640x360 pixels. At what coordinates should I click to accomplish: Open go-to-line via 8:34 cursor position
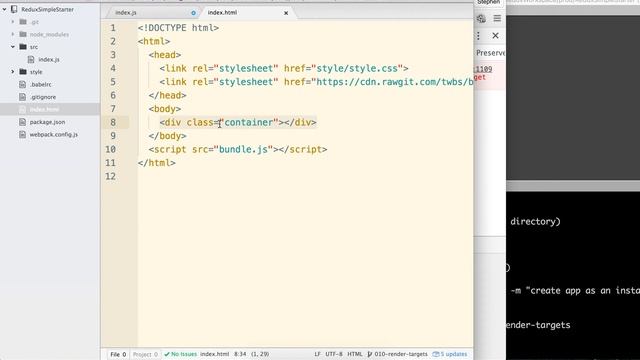coord(240,354)
